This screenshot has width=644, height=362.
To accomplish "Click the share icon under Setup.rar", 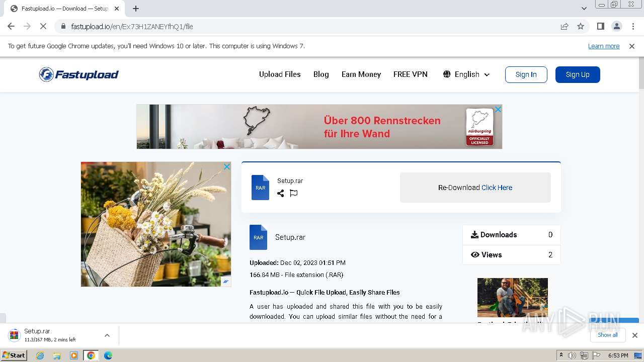I will pyautogui.click(x=281, y=193).
